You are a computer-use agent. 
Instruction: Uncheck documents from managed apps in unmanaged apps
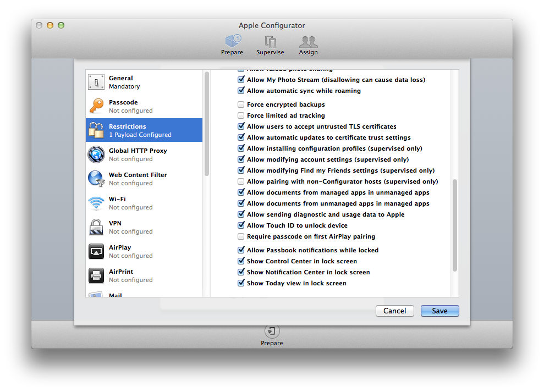tap(241, 192)
